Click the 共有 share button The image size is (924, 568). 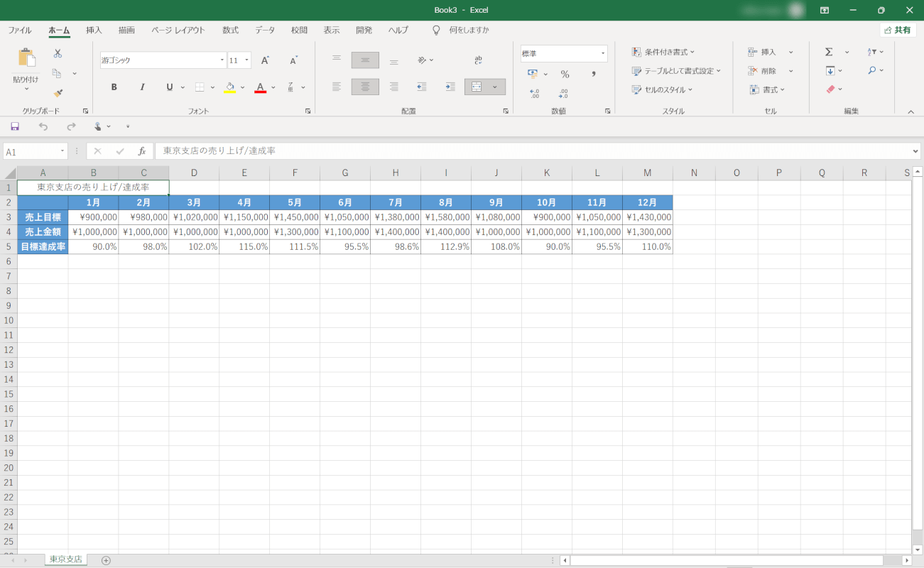pos(898,31)
